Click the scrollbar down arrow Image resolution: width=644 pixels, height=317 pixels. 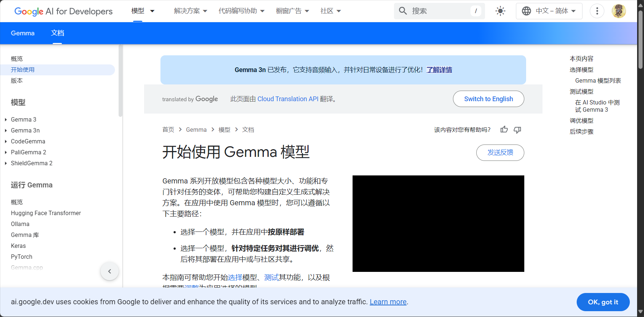click(640, 312)
